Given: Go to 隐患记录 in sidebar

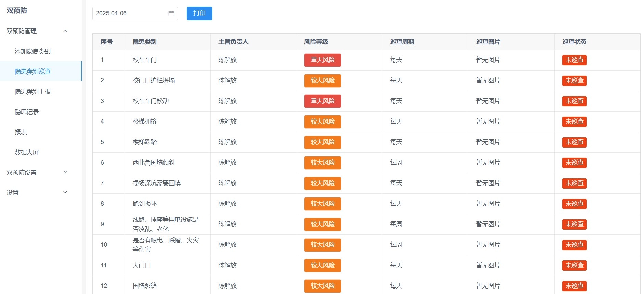Looking at the screenshot, I should [27, 112].
